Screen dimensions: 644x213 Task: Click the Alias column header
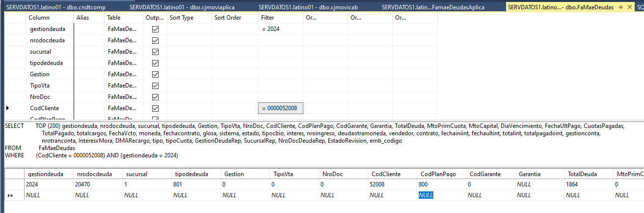89,18
